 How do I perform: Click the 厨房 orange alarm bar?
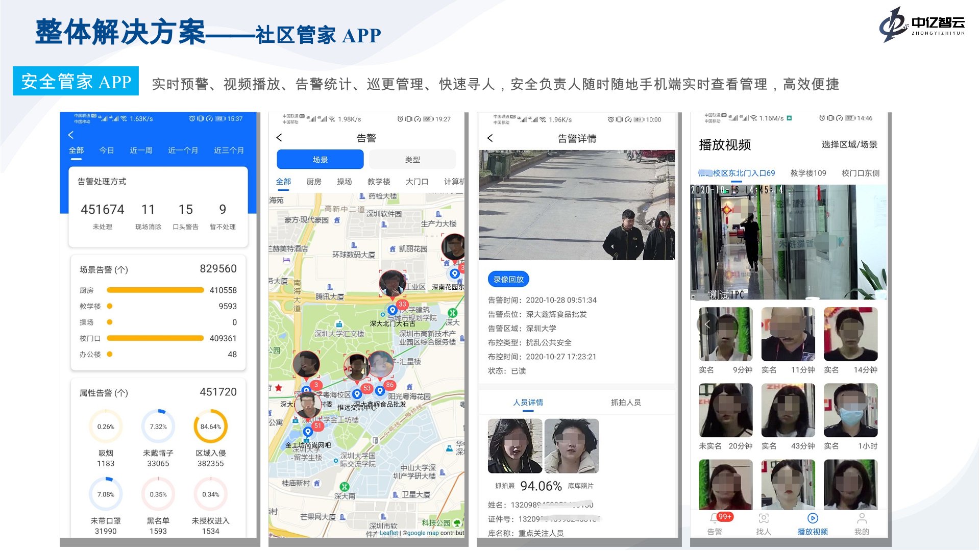(155, 290)
